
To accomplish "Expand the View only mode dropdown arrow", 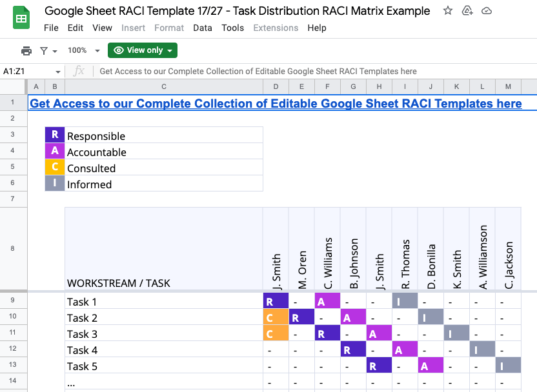I will 170,50.
